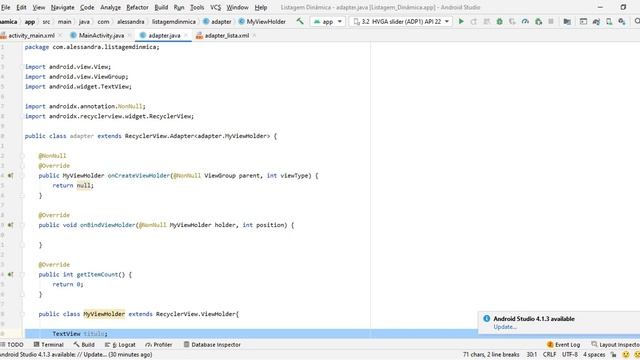Collapse the getItemCount method fold
Viewport: 640px width, 360px height.
pyautogui.click(x=22, y=275)
